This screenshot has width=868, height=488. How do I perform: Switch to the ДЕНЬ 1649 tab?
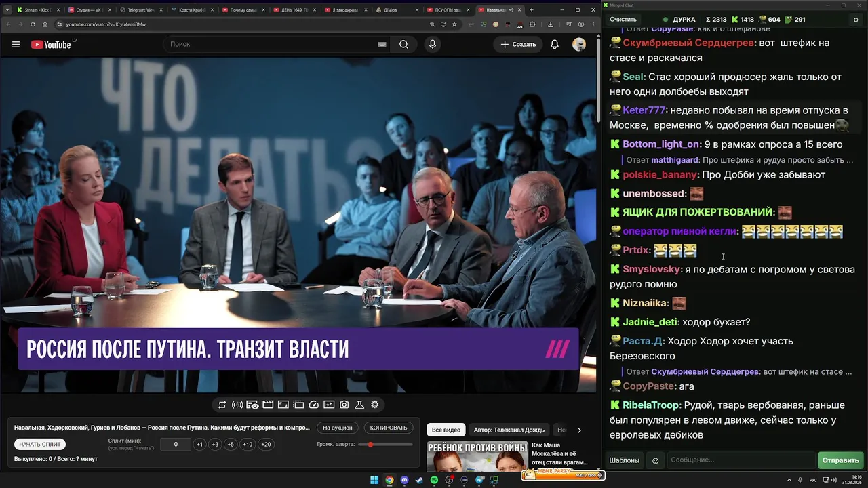(294, 10)
